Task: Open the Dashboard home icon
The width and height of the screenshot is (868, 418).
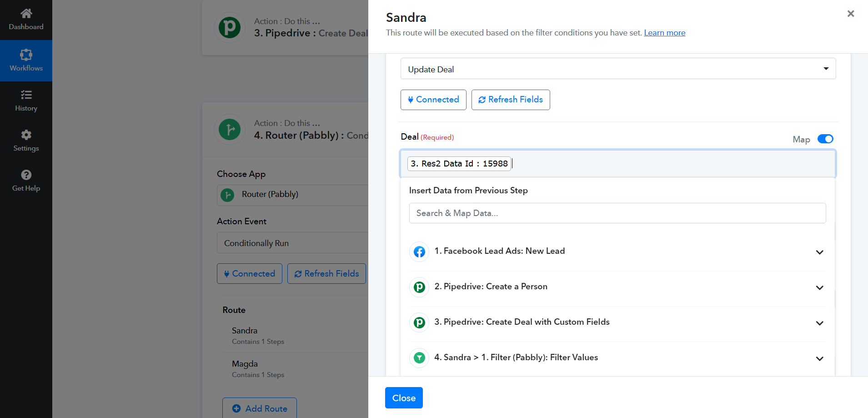Action: [x=26, y=14]
